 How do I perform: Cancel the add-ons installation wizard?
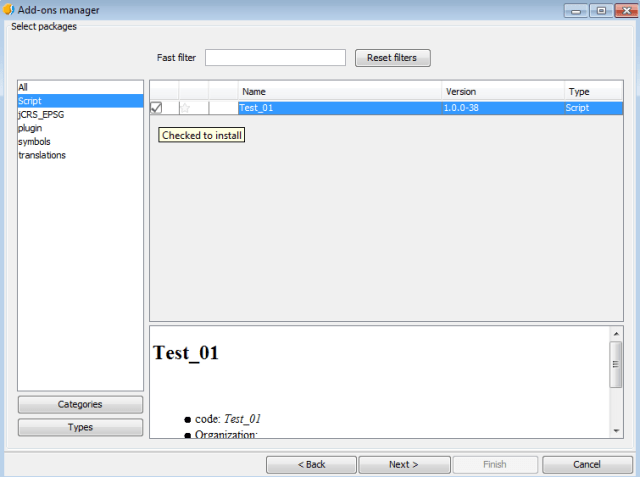(587, 465)
